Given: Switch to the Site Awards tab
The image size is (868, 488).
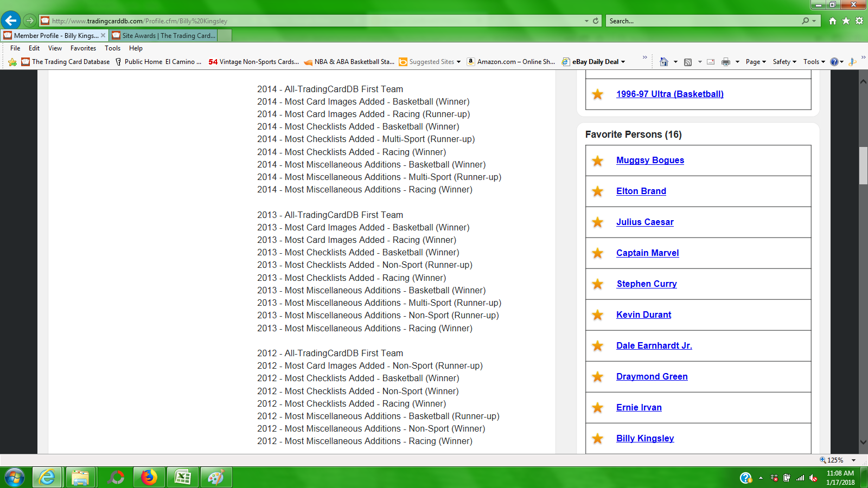Looking at the screenshot, I should click(163, 35).
